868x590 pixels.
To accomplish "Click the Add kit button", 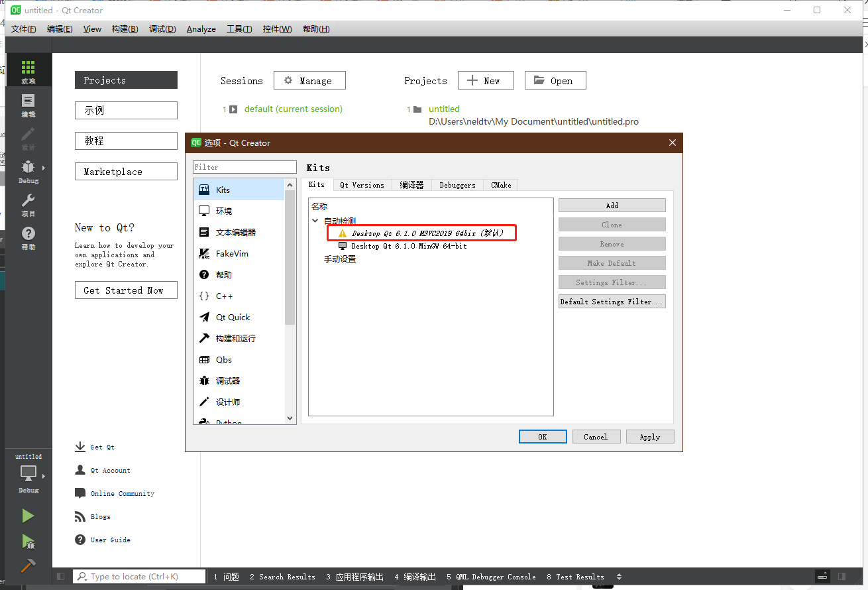I will pos(612,206).
